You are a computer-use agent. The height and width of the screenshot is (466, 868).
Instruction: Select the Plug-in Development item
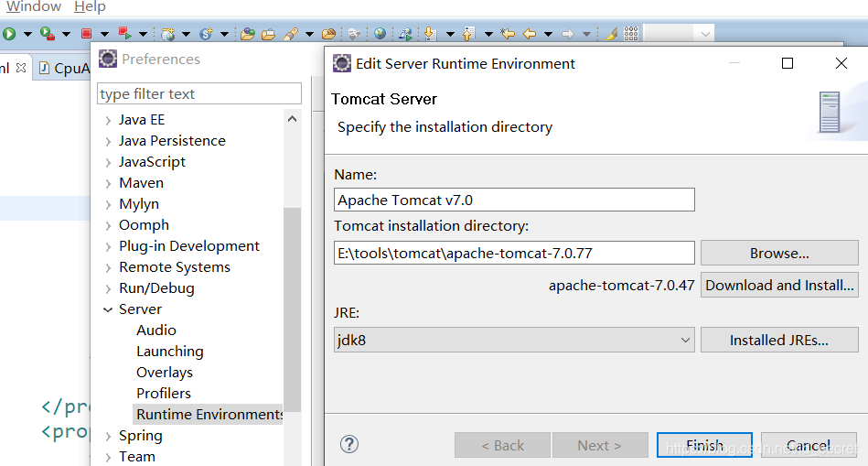point(188,246)
